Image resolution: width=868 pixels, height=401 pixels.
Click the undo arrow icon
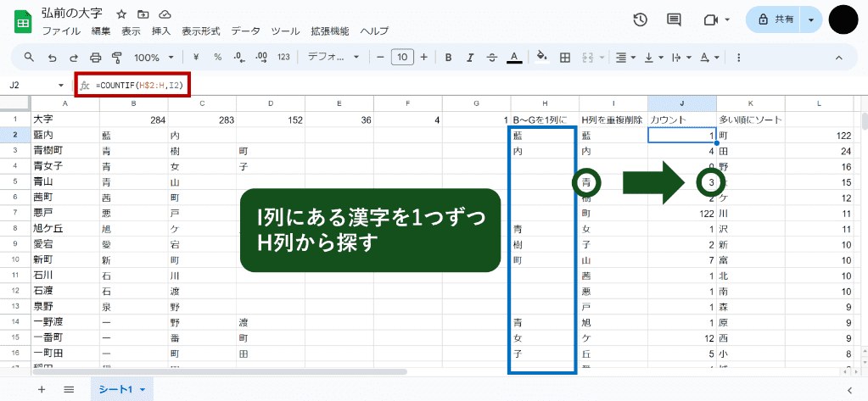pyautogui.click(x=52, y=58)
